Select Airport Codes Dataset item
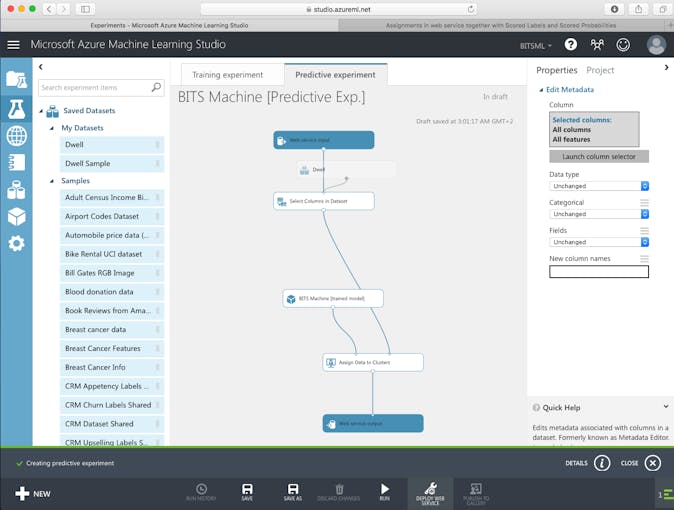 (x=112, y=217)
